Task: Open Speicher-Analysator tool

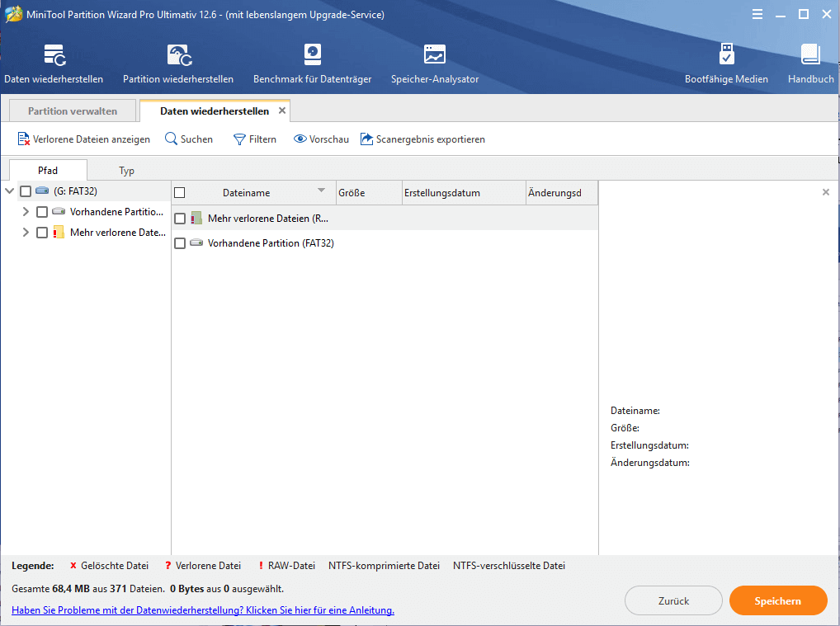Action: (435, 64)
